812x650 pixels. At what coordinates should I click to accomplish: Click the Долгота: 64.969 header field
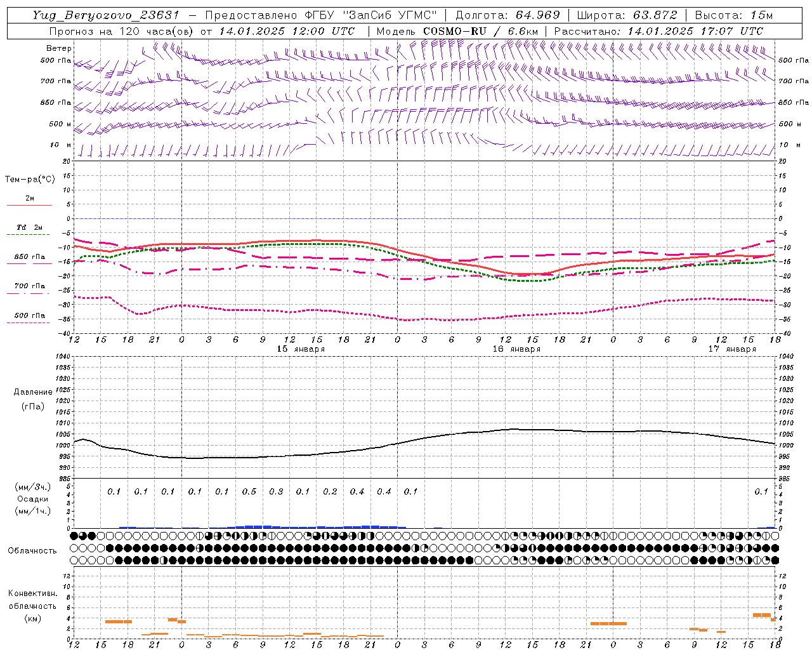[507, 15]
